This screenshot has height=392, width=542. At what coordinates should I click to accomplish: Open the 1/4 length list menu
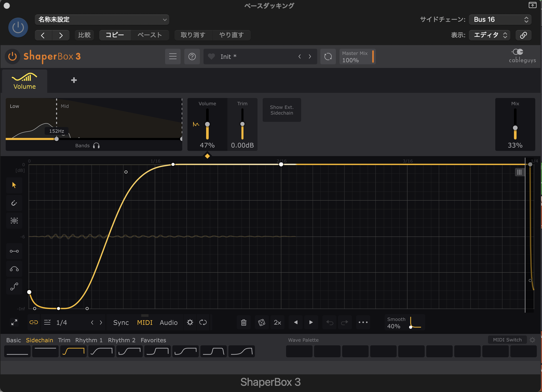[x=47, y=322]
